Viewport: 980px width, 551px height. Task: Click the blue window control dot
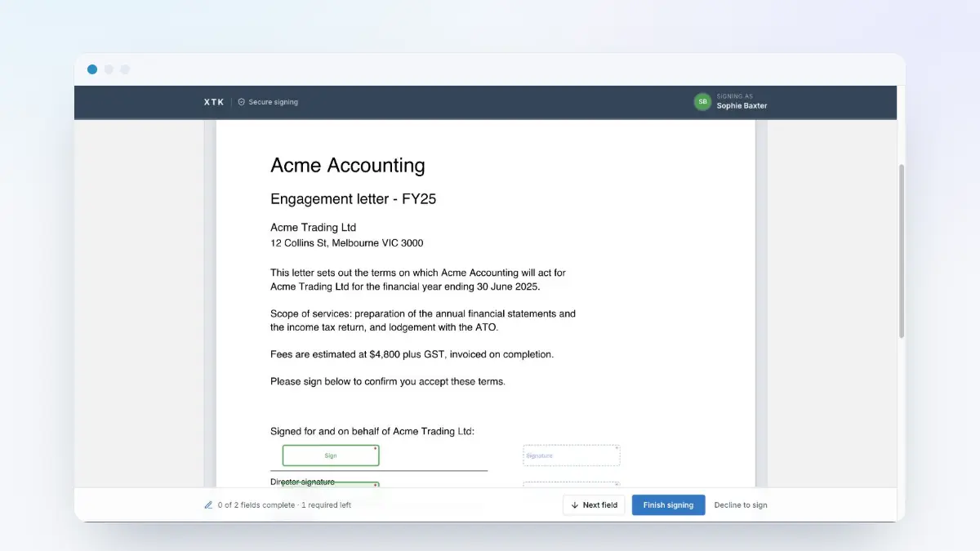pyautogui.click(x=92, y=69)
